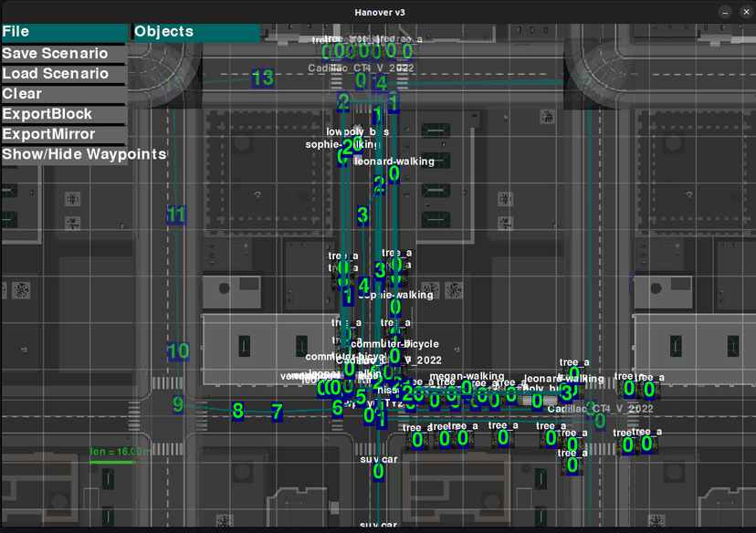The width and height of the screenshot is (756, 533).
Task: Select waypoint marker 8
Action: click(238, 412)
